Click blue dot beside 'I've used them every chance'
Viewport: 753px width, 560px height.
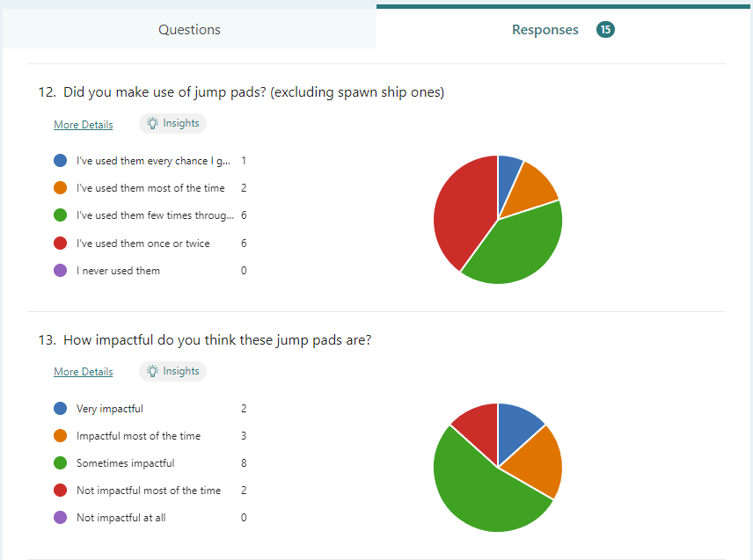click(x=61, y=161)
